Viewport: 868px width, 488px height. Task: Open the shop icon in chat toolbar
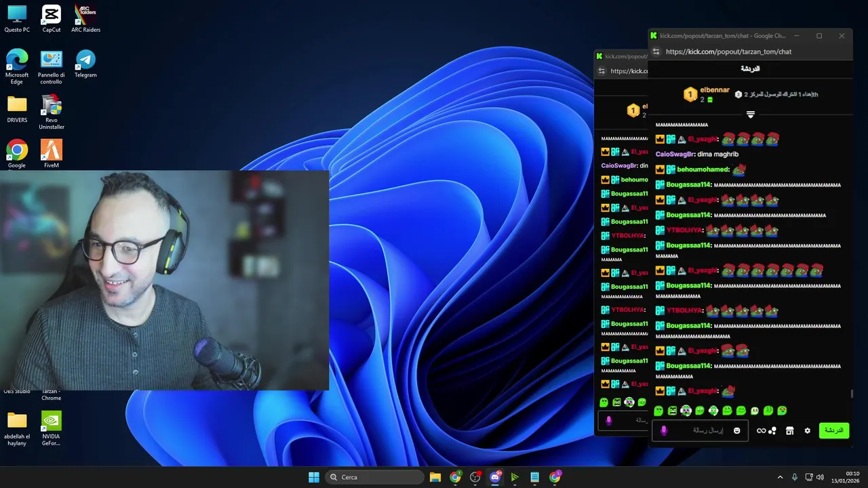click(x=790, y=430)
